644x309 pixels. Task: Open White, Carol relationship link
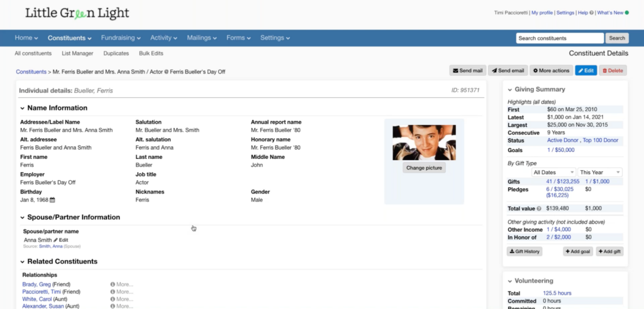coord(37,299)
